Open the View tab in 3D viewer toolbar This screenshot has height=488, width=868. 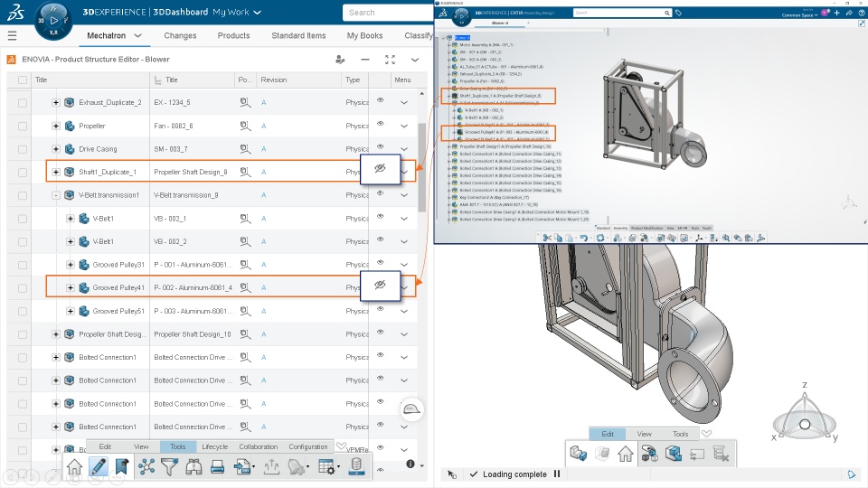(x=645, y=434)
